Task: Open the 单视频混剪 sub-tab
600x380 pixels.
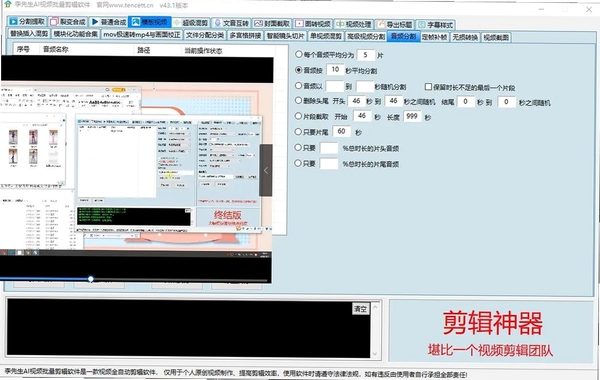Action: click(326, 36)
